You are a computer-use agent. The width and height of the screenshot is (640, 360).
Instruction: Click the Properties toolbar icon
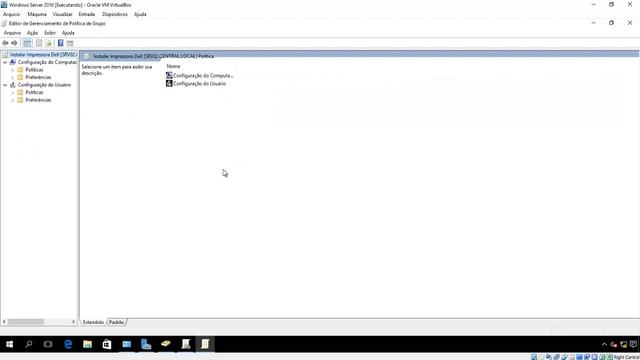click(x=39, y=43)
